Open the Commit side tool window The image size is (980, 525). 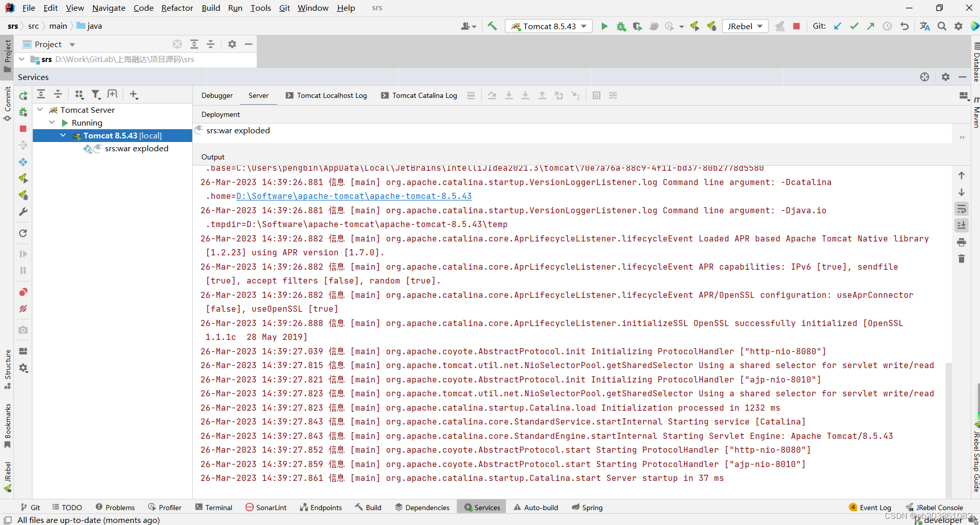pyautogui.click(x=7, y=104)
